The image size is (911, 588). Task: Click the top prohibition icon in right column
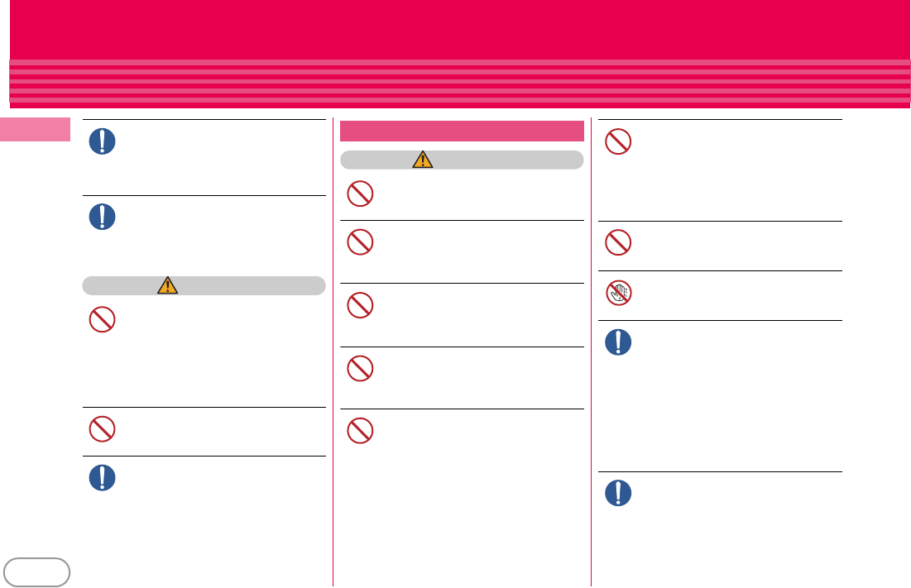[x=618, y=141]
